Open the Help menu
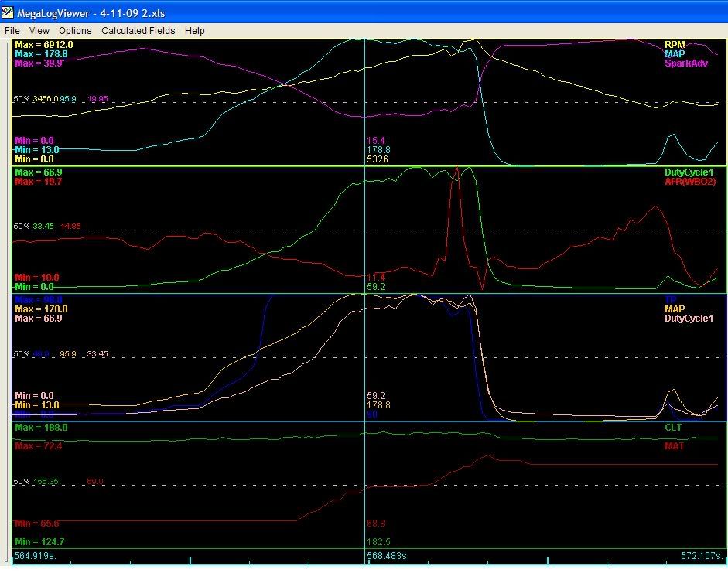 pos(194,31)
